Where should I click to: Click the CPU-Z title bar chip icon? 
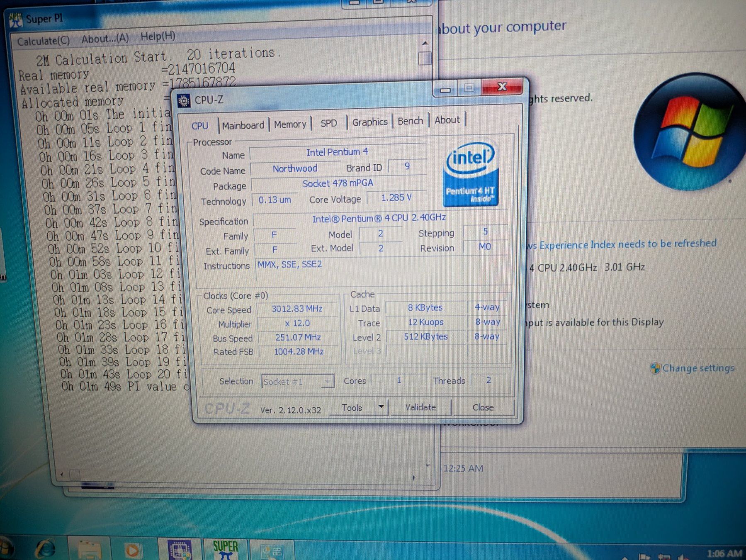tap(184, 100)
